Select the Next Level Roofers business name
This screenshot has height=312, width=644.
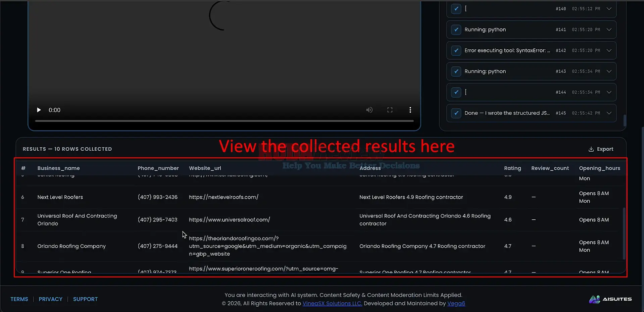pos(60,197)
